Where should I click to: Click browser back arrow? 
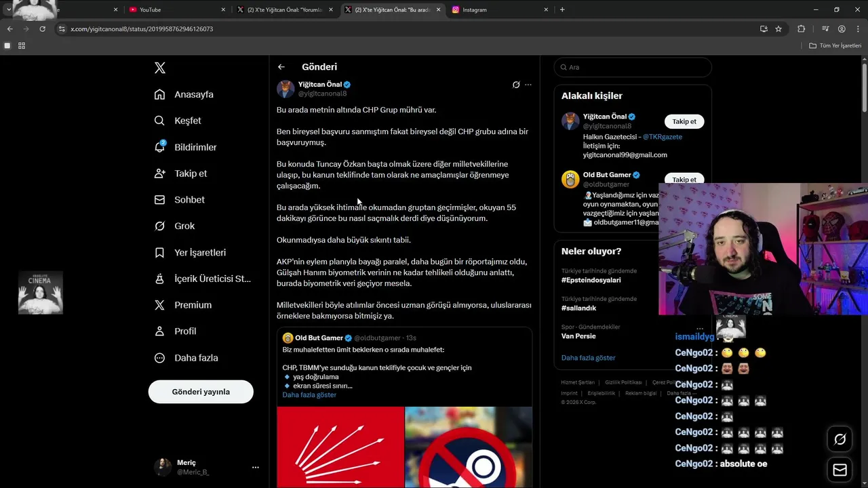coord(9,29)
